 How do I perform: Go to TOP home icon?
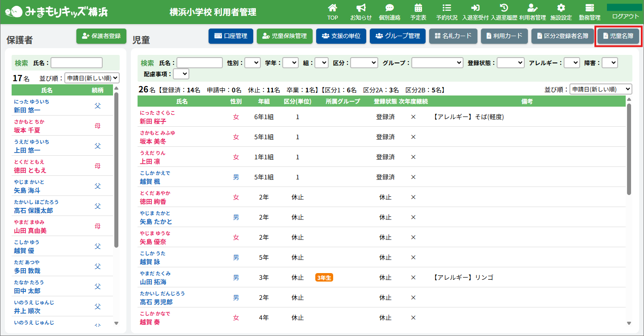[332, 8]
